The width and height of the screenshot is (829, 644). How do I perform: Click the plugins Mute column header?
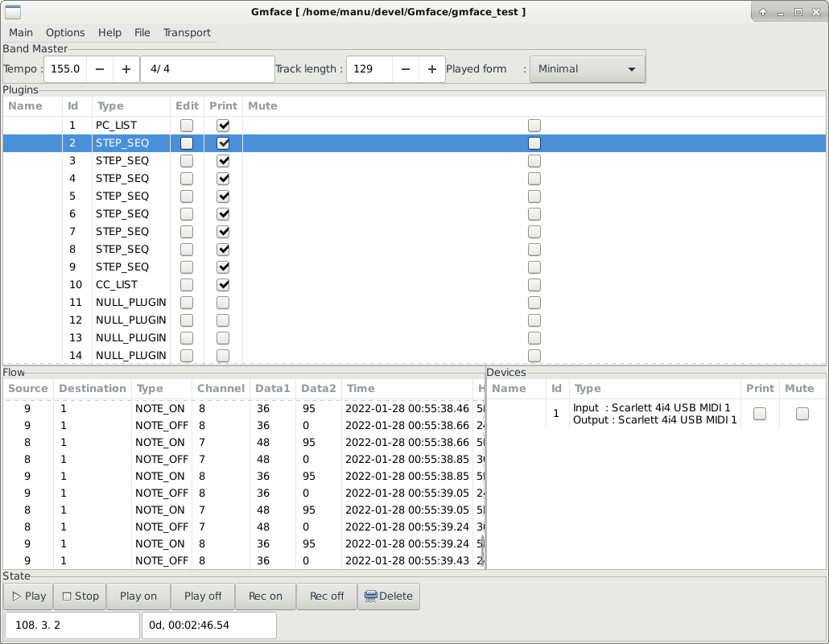point(534,105)
